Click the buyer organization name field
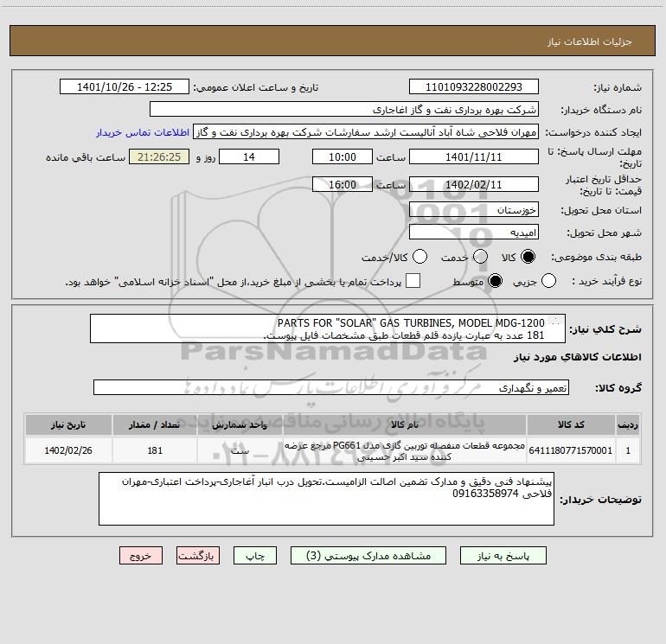 click(344, 110)
